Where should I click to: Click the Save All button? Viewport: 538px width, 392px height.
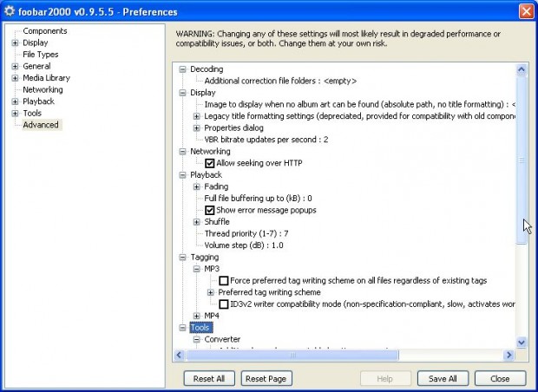443,379
